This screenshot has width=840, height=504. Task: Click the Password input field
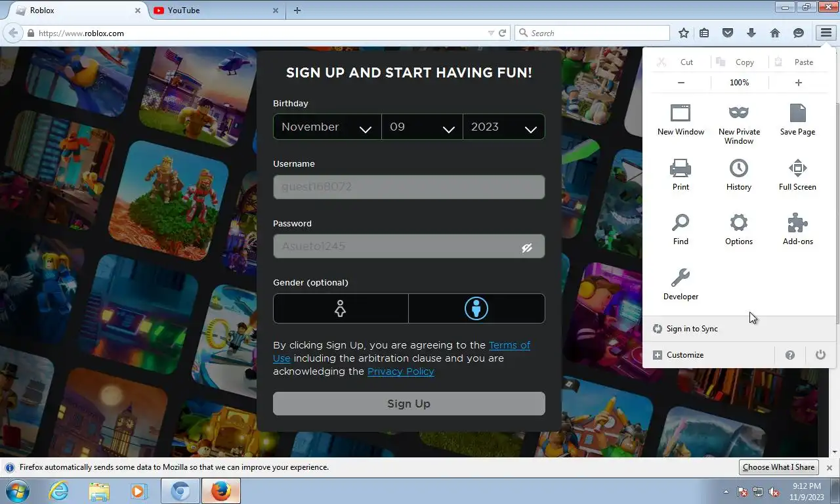(409, 246)
